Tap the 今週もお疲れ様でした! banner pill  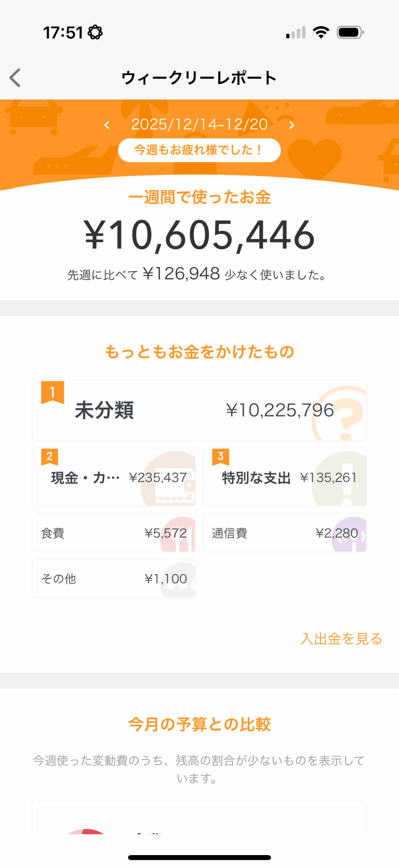tap(199, 150)
